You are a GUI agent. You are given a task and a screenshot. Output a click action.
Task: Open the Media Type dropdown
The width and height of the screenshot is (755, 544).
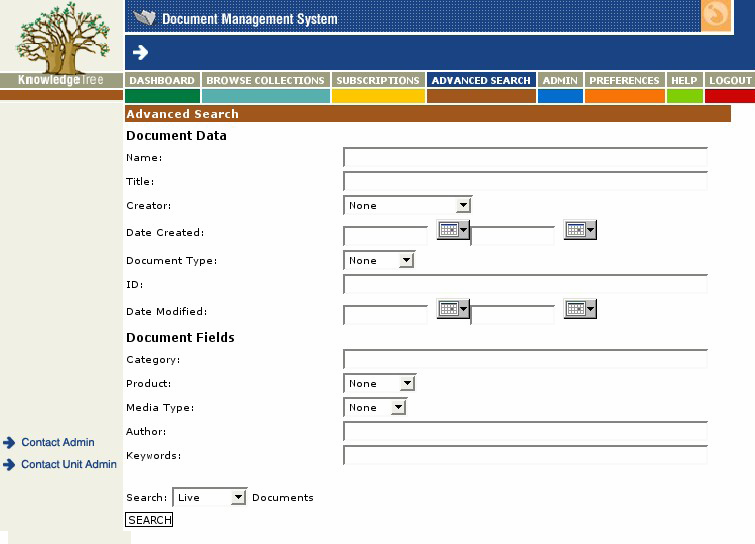375,407
